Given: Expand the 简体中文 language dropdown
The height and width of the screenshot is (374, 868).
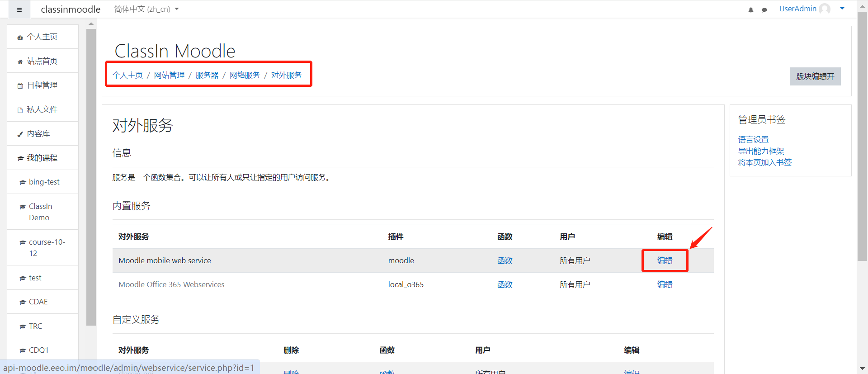Looking at the screenshot, I should (x=146, y=9).
